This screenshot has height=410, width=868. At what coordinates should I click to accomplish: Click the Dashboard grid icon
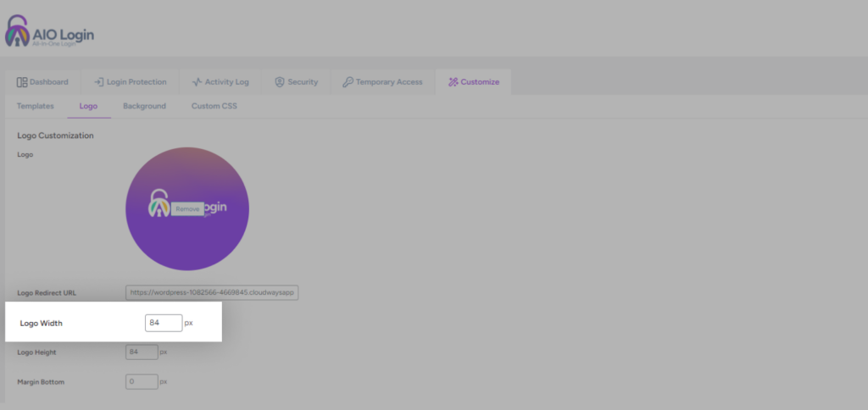point(22,82)
